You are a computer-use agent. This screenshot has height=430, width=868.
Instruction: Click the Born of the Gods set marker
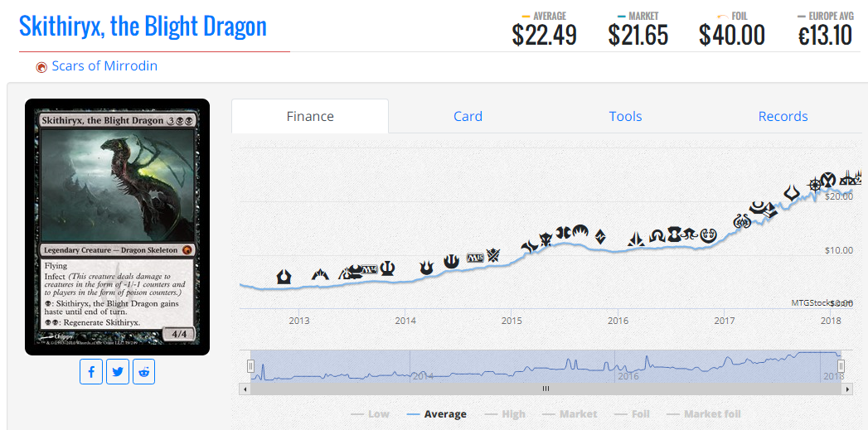[x=426, y=268]
